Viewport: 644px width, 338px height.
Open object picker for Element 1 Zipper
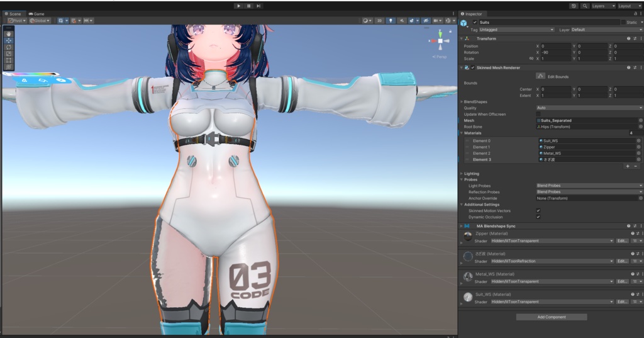pos(639,147)
